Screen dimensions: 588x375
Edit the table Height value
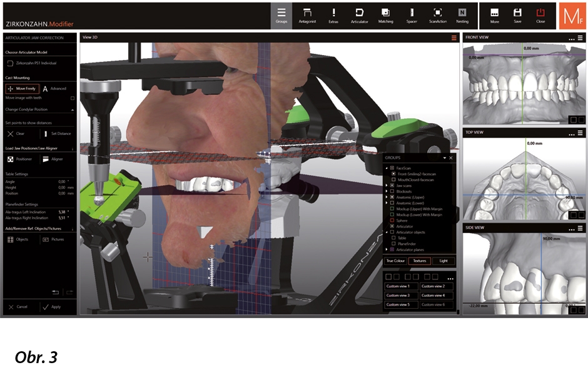tap(61, 187)
